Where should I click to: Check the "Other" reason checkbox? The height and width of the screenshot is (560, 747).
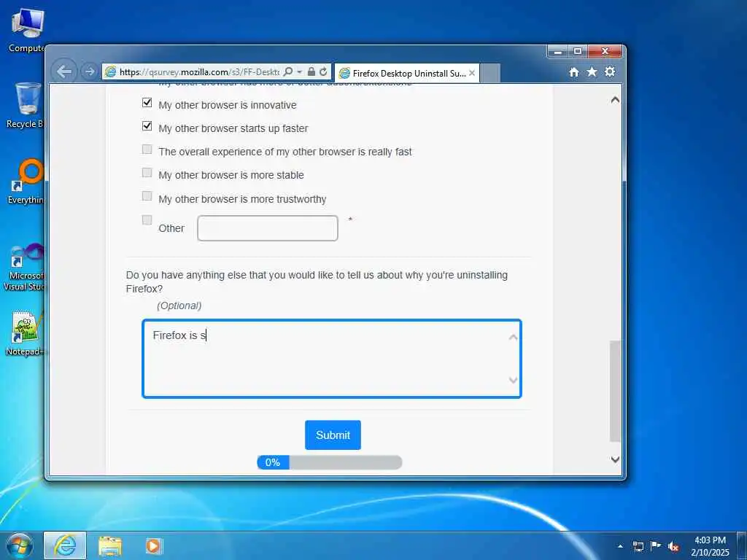pyautogui.click(x=147, y=220)
